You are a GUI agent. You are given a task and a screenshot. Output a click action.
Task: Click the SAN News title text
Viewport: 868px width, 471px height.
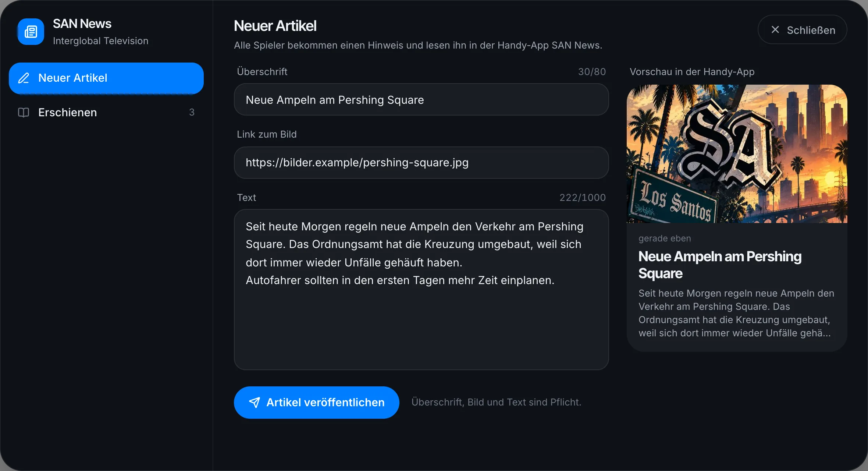click(x=82, y=24)
